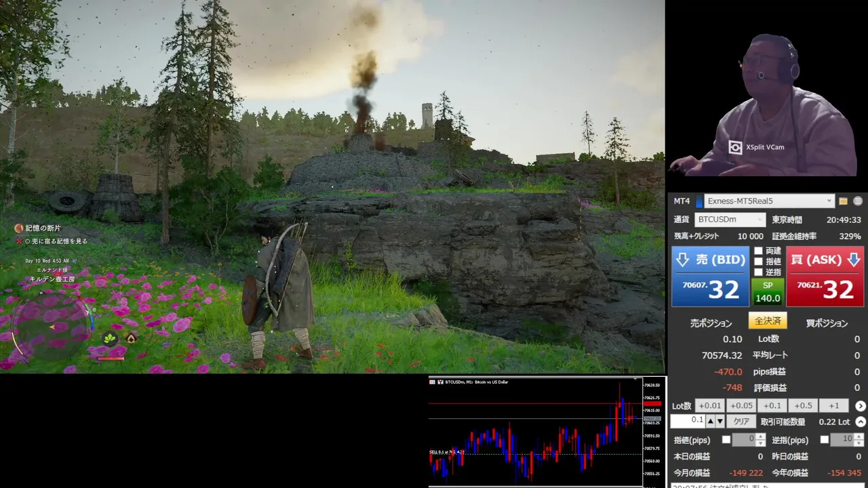This screenshot has height=488, width=868.
Task: Click the 兜に宿る記憶を見る objective text
Action: point(60,241)
